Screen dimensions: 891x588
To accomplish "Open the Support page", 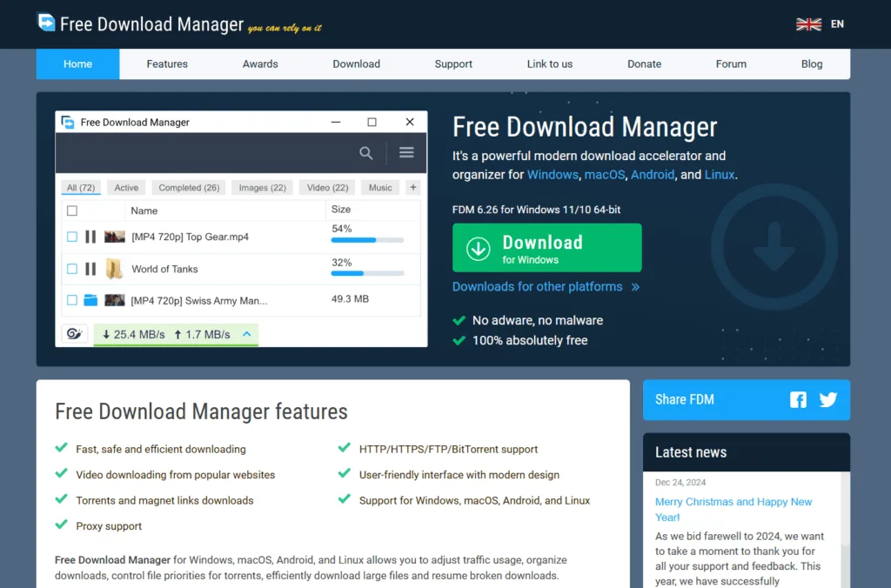I will [x=453, y=64].
